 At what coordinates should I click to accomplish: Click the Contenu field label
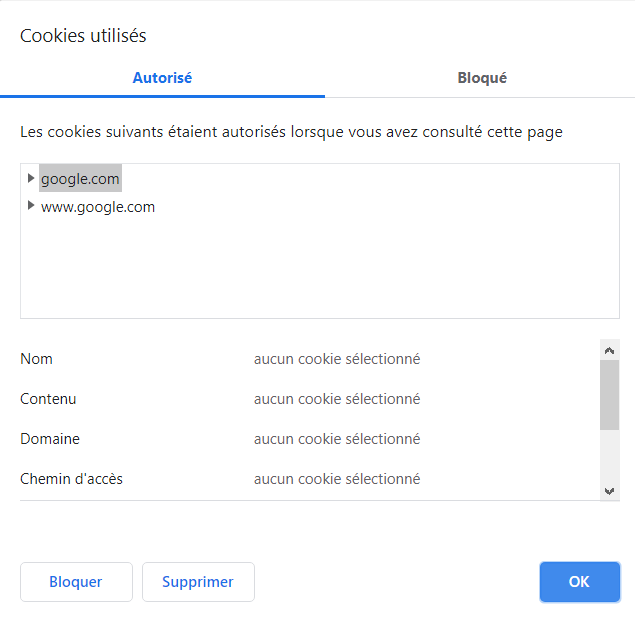[48, 399]
